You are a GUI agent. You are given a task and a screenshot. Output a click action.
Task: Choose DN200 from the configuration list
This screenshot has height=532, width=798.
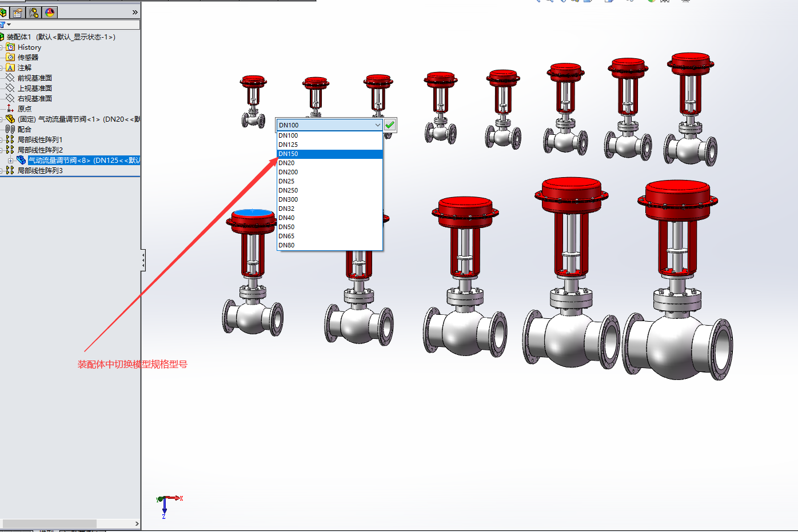tap(329, 172)
